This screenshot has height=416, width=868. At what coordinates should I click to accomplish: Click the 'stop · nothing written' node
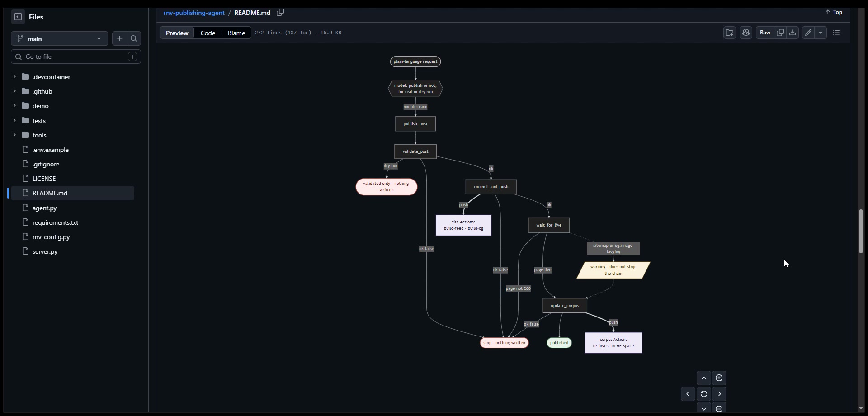point(505,343)
